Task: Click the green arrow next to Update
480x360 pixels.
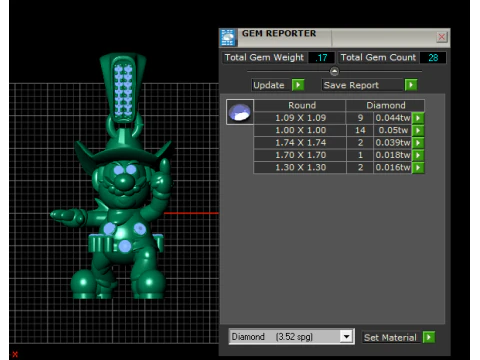Action: [x=298, y=85]
